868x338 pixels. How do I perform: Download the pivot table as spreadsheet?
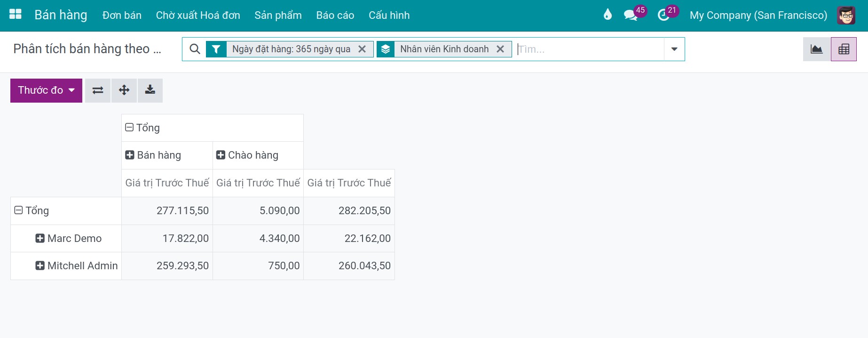[x=150, y=90]
